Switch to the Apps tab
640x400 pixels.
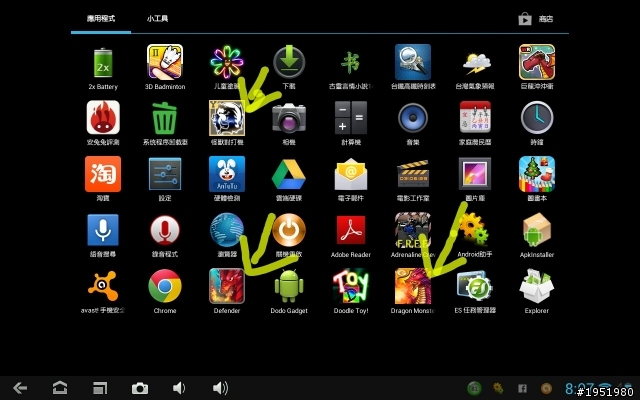(x=101, y=18)
